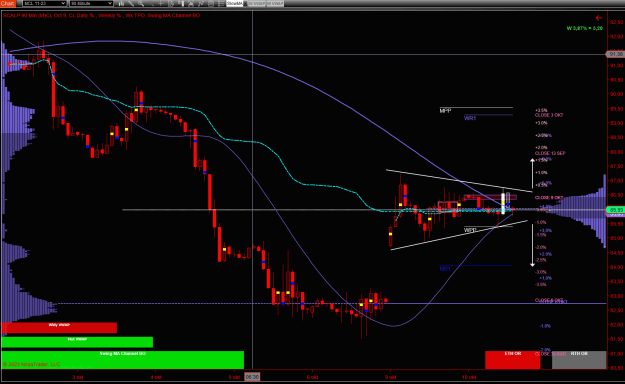Open the Indicators icon
The image size is (625, 384).
(x=201, y=4)
